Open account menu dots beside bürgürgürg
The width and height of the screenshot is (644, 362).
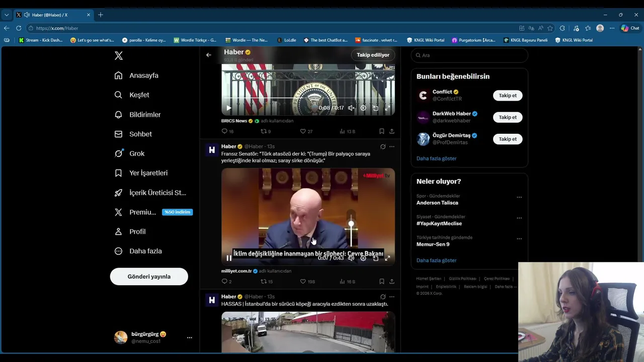pyautogui.click(x=190, y=337)
